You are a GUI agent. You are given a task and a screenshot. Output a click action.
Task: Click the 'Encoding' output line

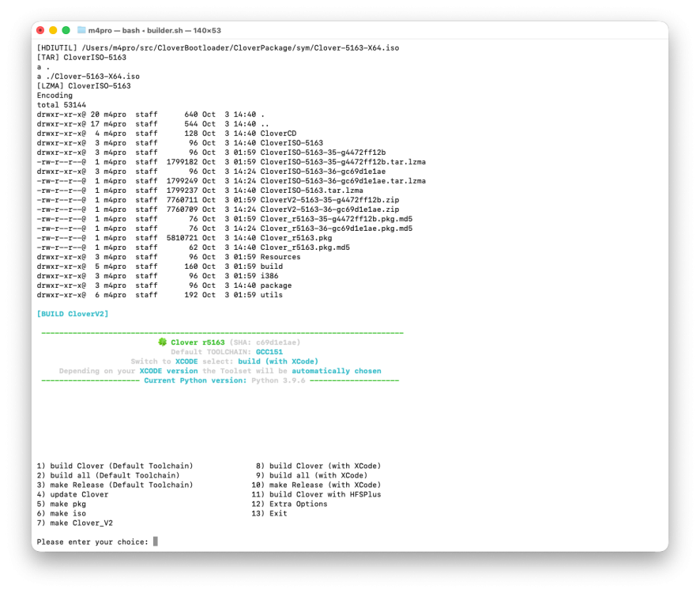55,95
